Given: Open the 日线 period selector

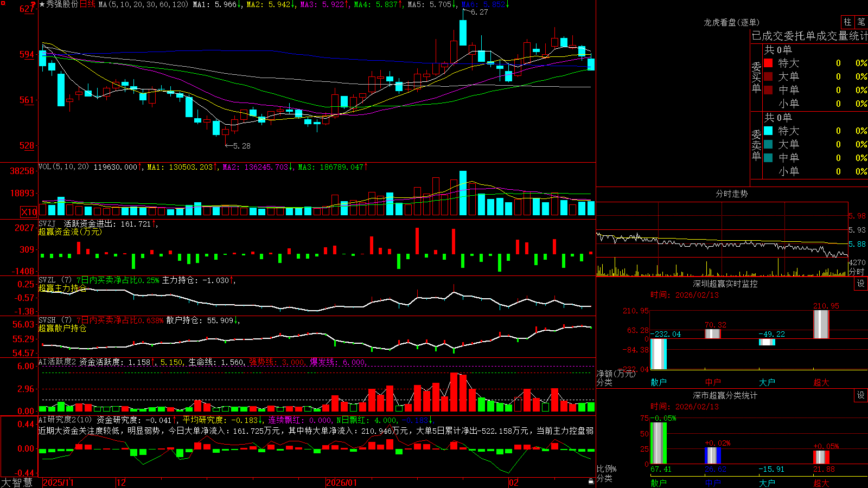Looking at the screenshot, I should 87,4.
